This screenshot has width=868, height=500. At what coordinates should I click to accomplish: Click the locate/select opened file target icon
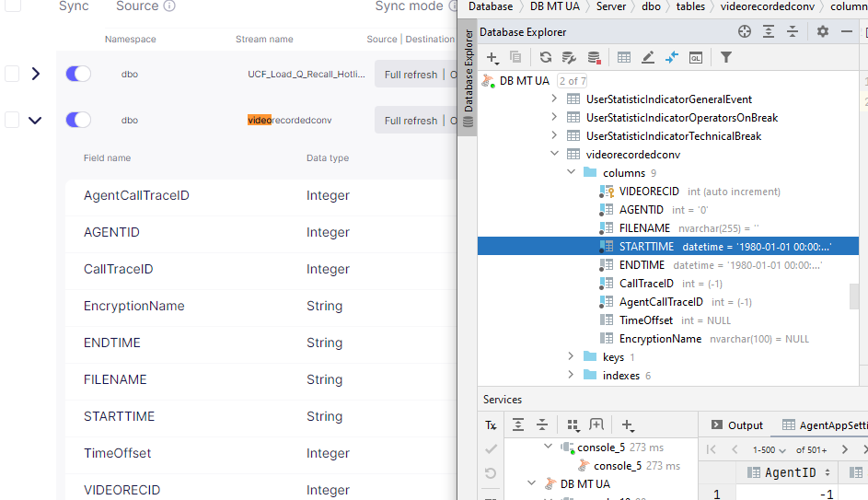(745, 31)
